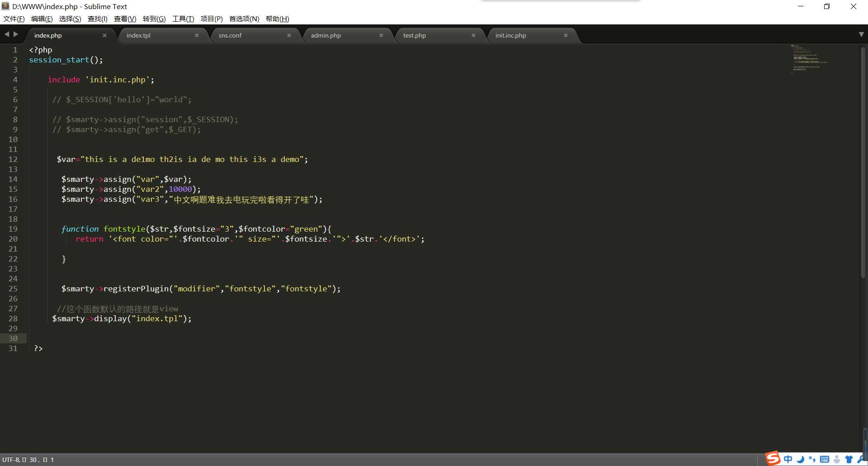Close the test.php tab
Image resolution: width=868 pixels, height=466 pixels.
pos(473,35)
